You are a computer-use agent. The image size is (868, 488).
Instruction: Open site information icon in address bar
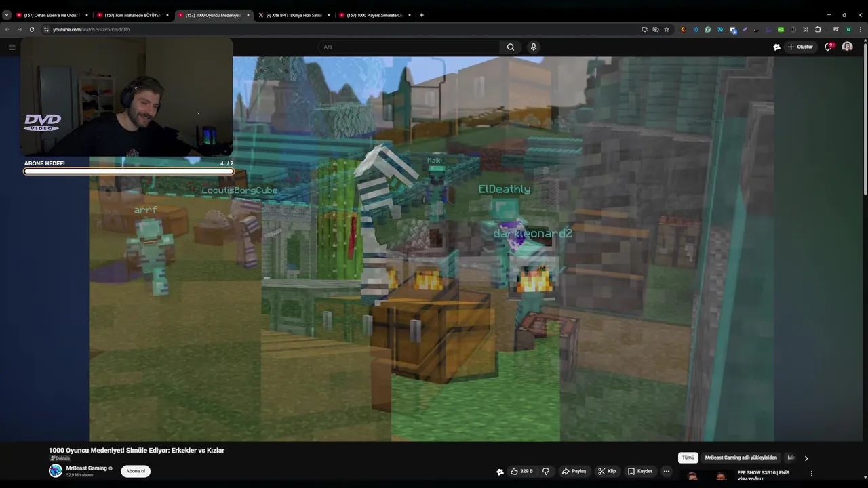pyautogui.click(x=46, y=29)
